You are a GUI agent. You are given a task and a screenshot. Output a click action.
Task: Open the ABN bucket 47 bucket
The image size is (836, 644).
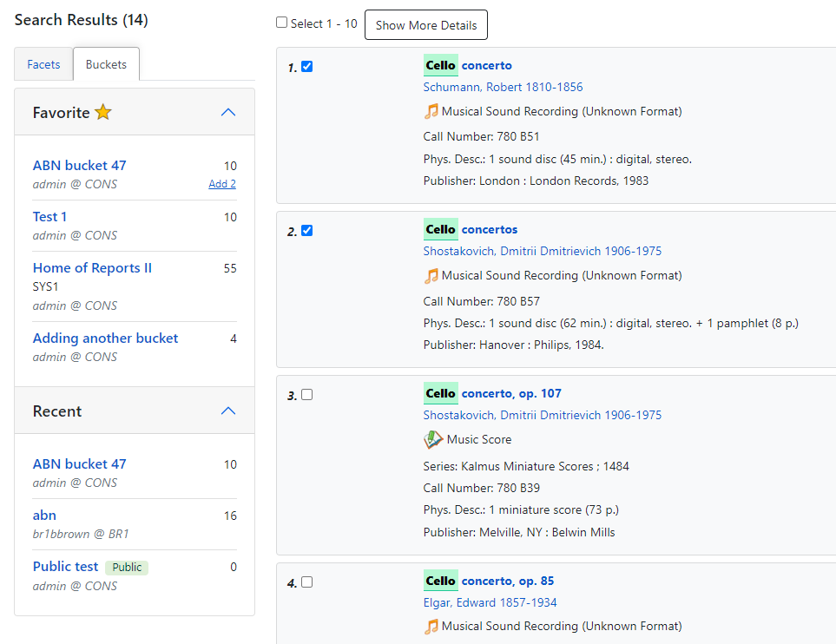pos(79,165)
